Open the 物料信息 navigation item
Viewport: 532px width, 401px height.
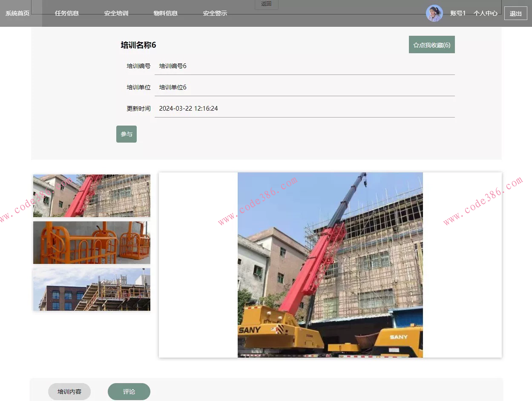tap(166, 13)
